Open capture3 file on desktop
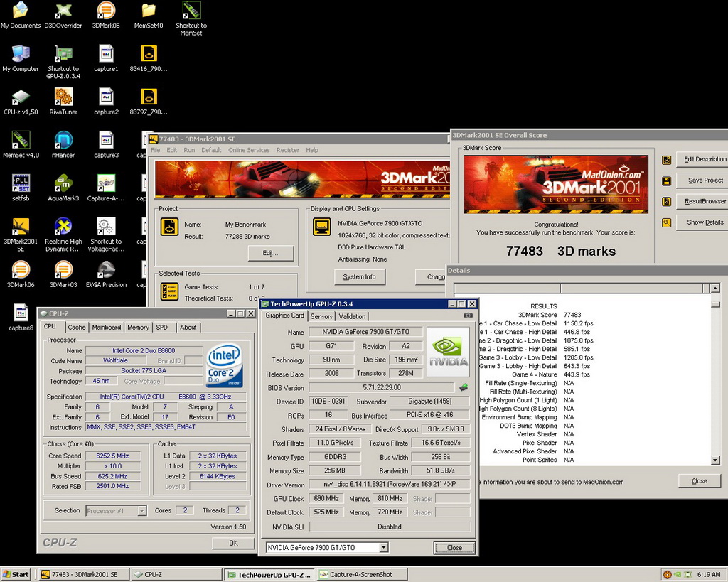Viewport: 728px width, 582px height. click(106, 145)
